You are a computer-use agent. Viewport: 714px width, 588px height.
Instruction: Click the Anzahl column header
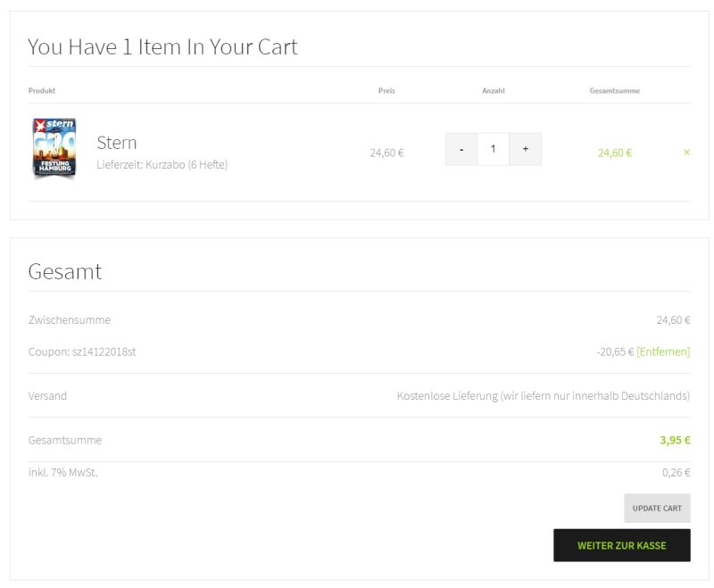pyautogui.click(x=494, y=91)
